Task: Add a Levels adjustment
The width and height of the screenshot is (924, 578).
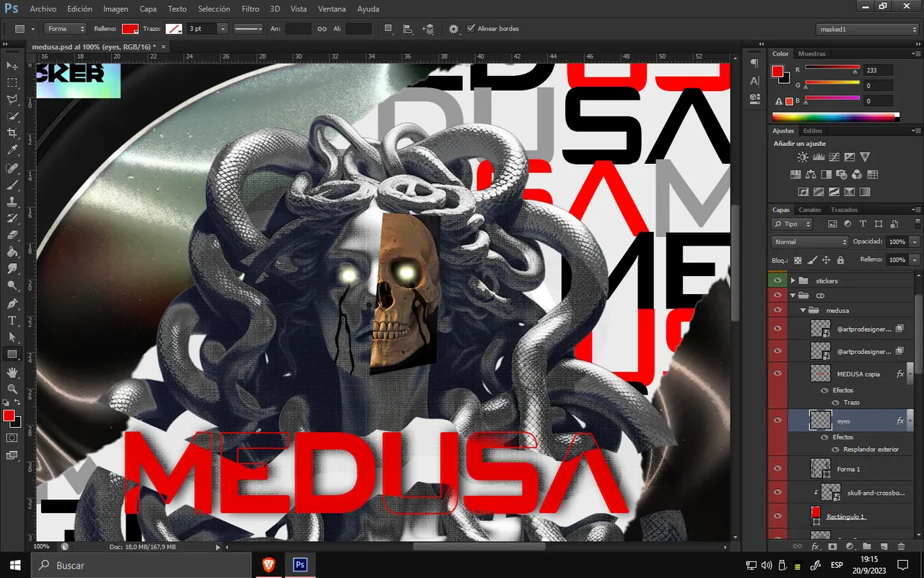Action: coord(819,157)
